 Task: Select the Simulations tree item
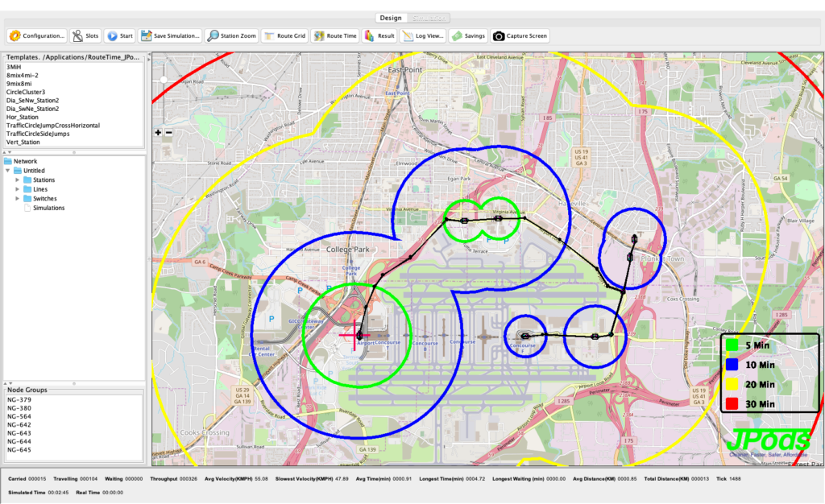click(48, 208)
